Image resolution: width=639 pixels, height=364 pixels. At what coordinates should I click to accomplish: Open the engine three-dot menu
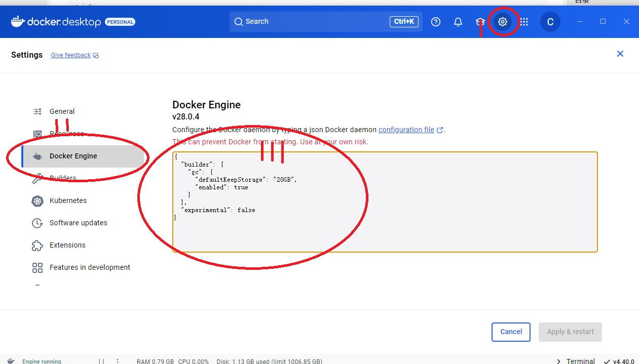click(118, 361)
